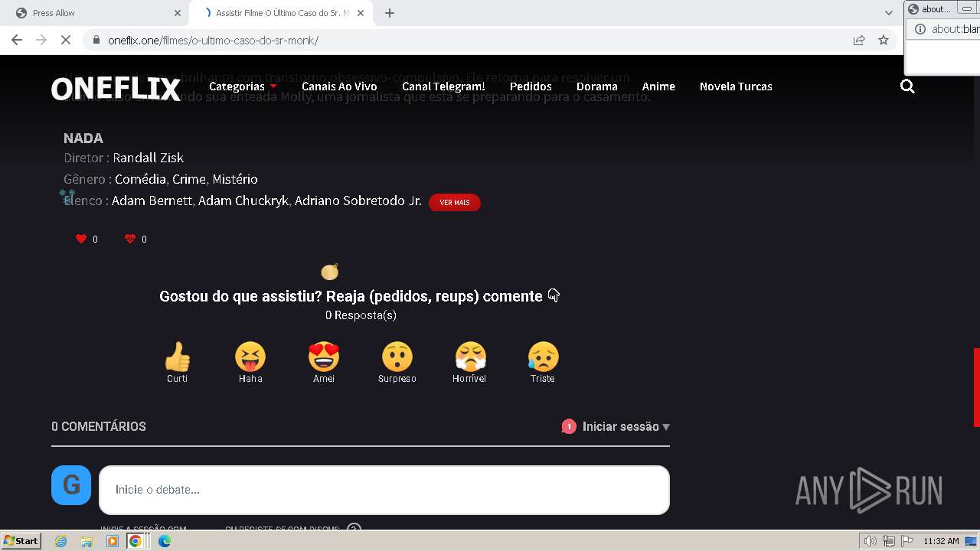Click the network tray icon
This screenshot has height=551, width=980.
click(x=889, y=541)
